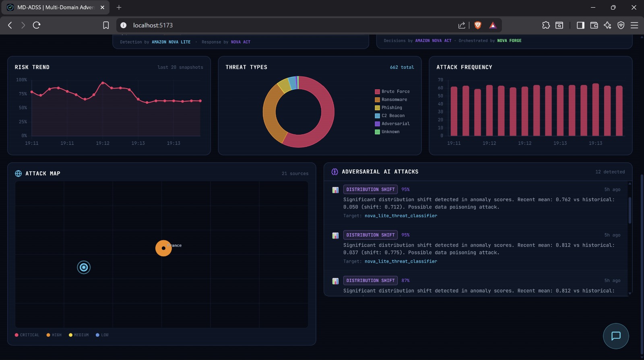Click the first nova_lite_threat_classifier target link

[401, 216]
